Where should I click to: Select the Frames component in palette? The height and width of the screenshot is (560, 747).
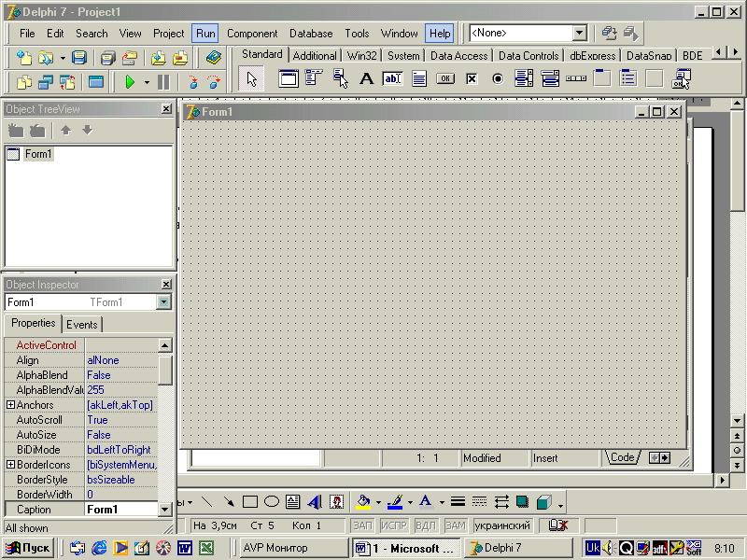[x=289, y=78]
